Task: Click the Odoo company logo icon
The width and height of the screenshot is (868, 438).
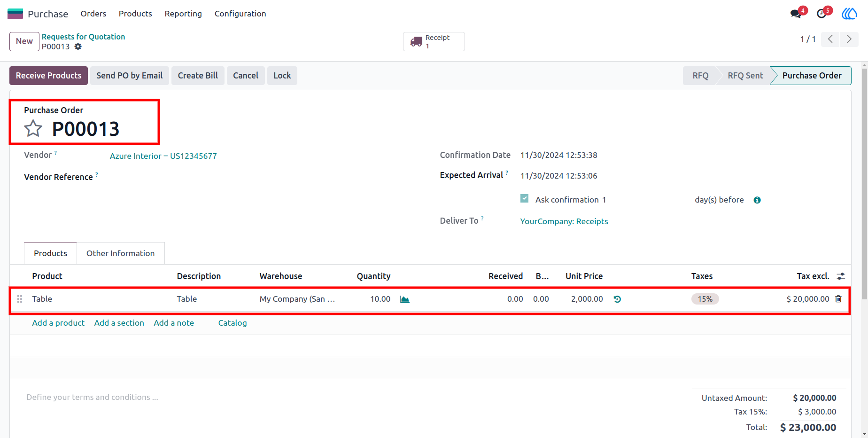Action: (849, 14)
